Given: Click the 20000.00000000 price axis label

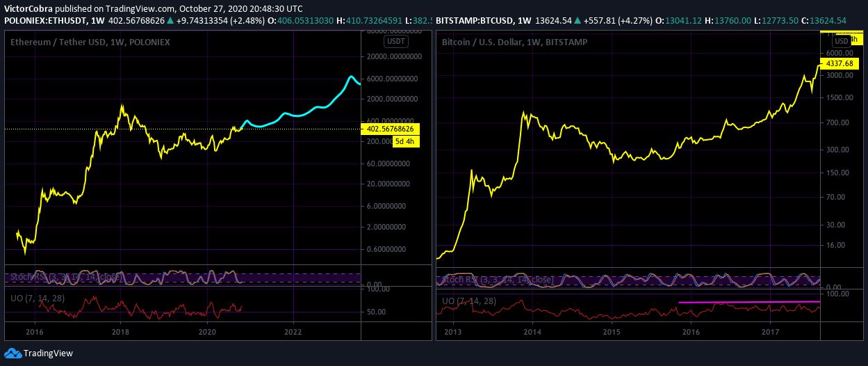Looking at the screenshot, I should 393,56.
